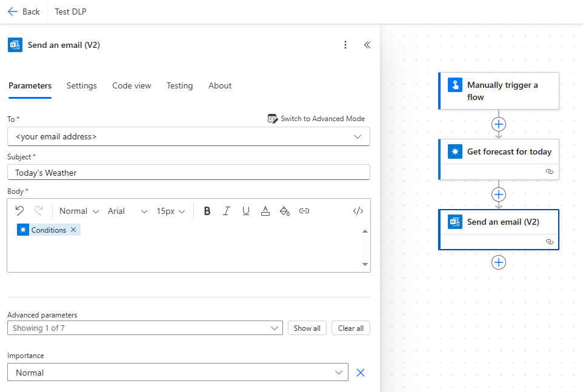Add step after Manually trigger a flow

(499, 124)
